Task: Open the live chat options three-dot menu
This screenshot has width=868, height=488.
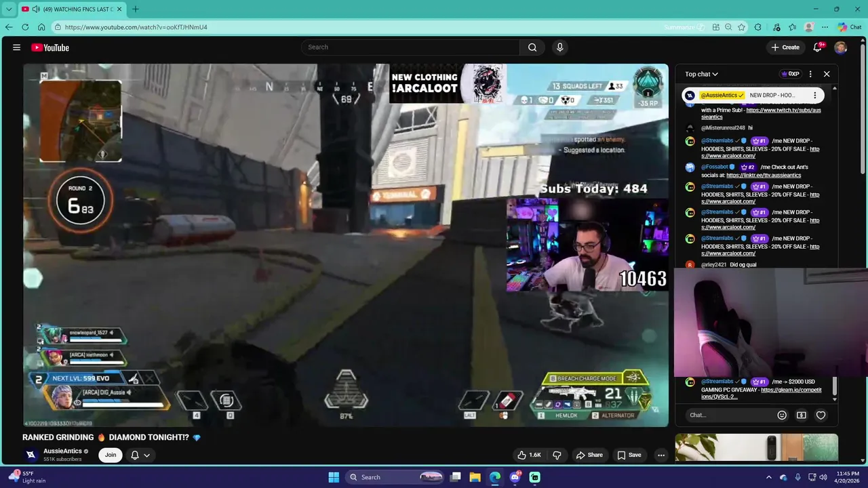Action: click(x=810, y=74)
